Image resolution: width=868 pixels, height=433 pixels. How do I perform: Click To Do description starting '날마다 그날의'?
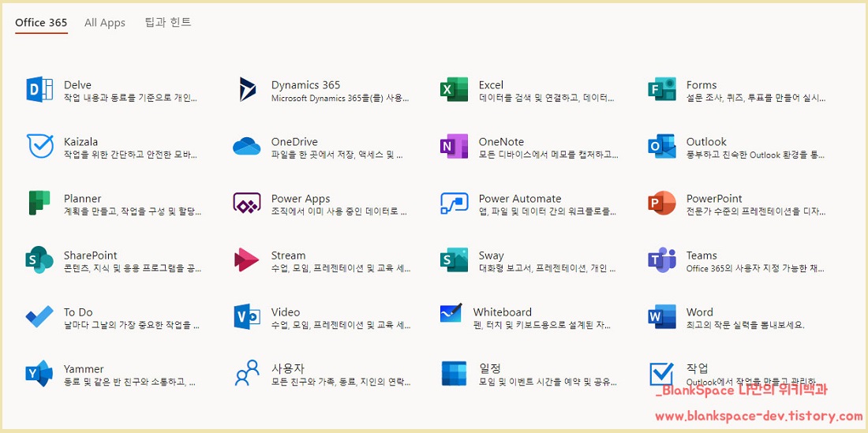coord(132,325)
